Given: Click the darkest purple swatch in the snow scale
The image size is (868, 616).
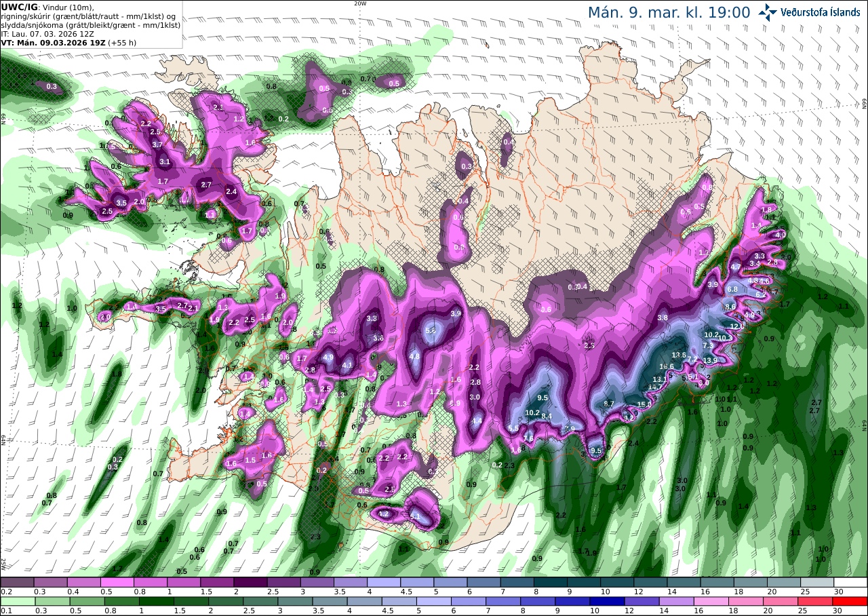Looking at the screenshot, I should 250,582.
